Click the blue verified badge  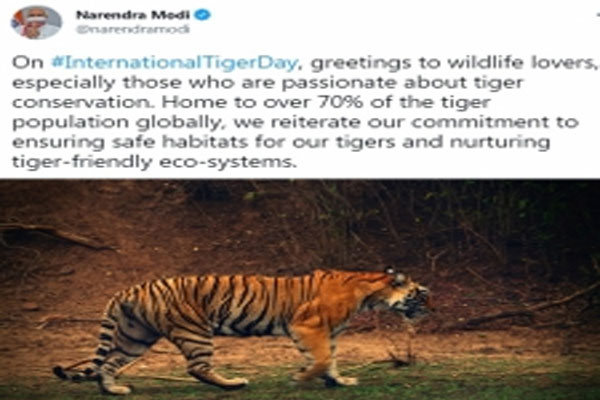[x=202, y=15]
